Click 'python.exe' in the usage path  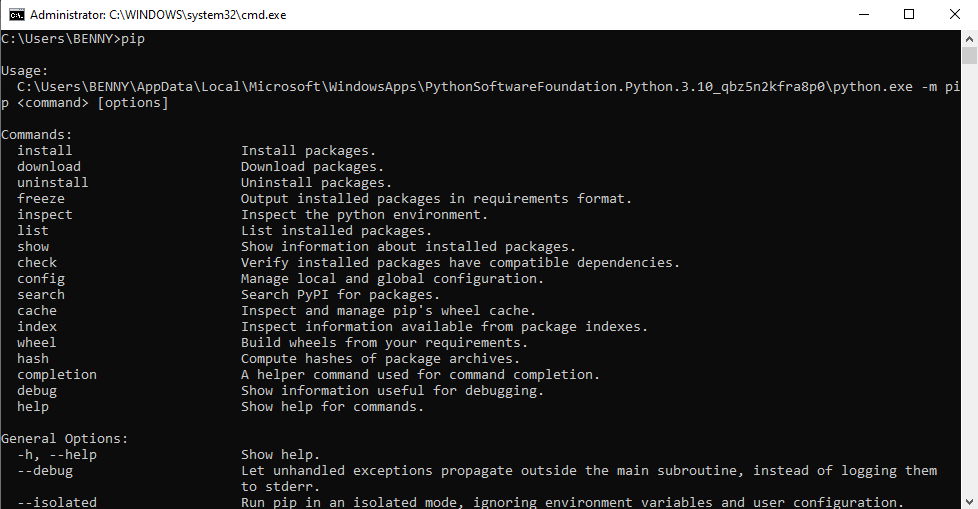click(873, 87)
